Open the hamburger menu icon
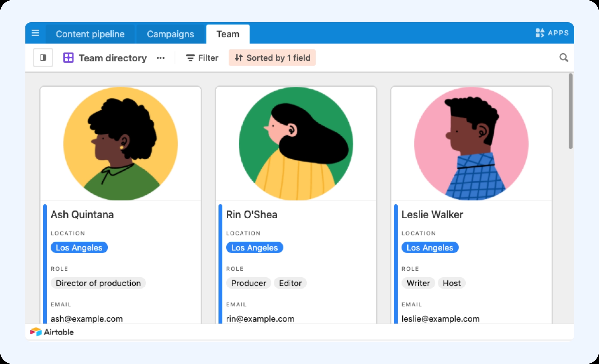 35,33
